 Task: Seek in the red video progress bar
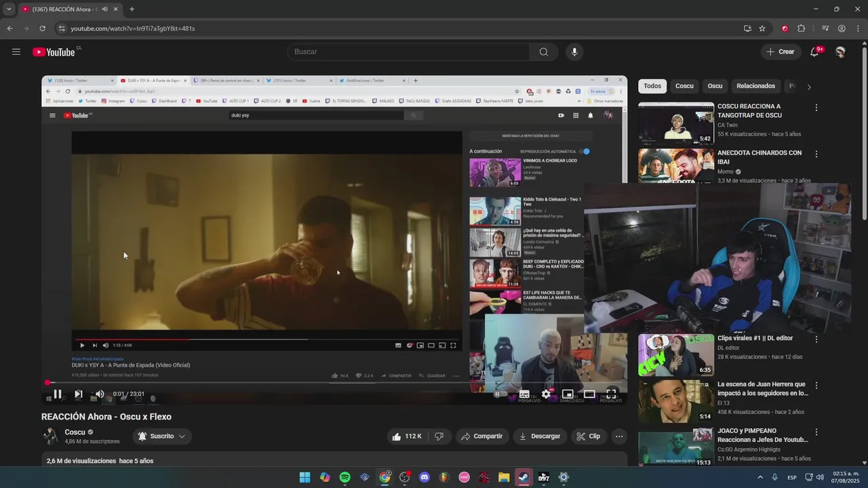[x=334, y=383]
